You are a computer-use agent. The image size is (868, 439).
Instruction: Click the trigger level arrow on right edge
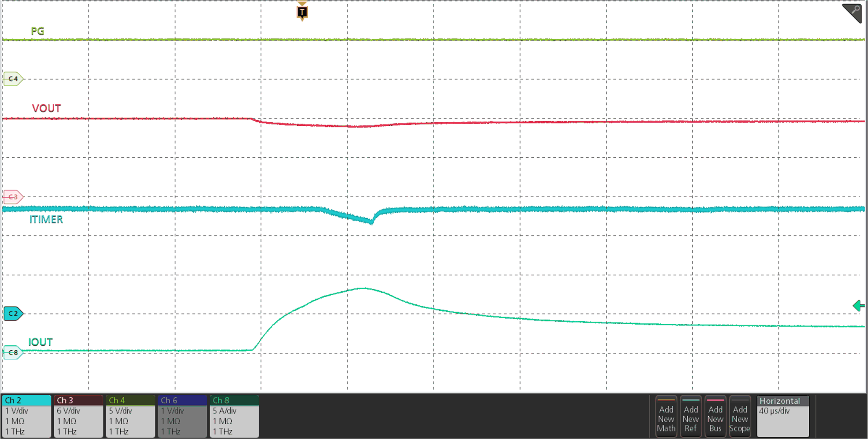pos(858,306)
